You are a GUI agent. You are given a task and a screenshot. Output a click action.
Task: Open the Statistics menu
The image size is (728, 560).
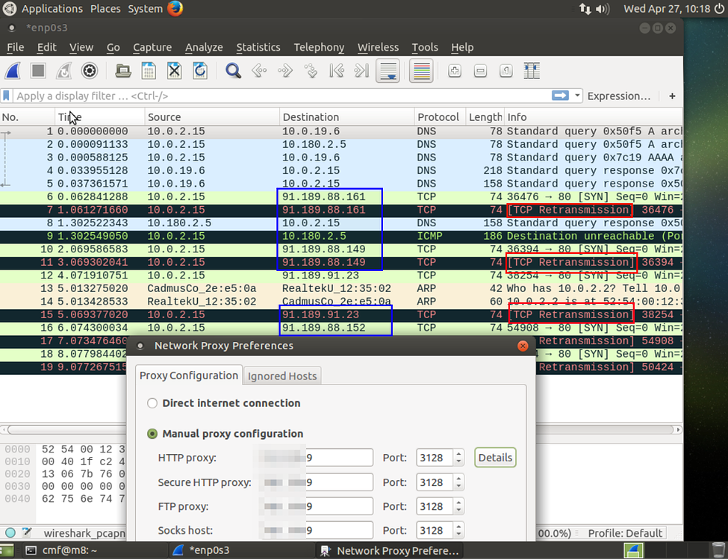pos(258,47)
